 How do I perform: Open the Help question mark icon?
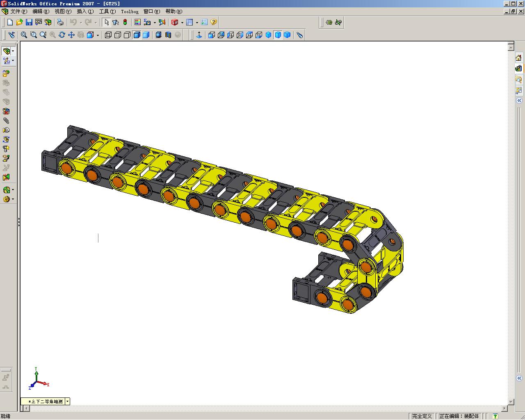click(x=214, y=22)
